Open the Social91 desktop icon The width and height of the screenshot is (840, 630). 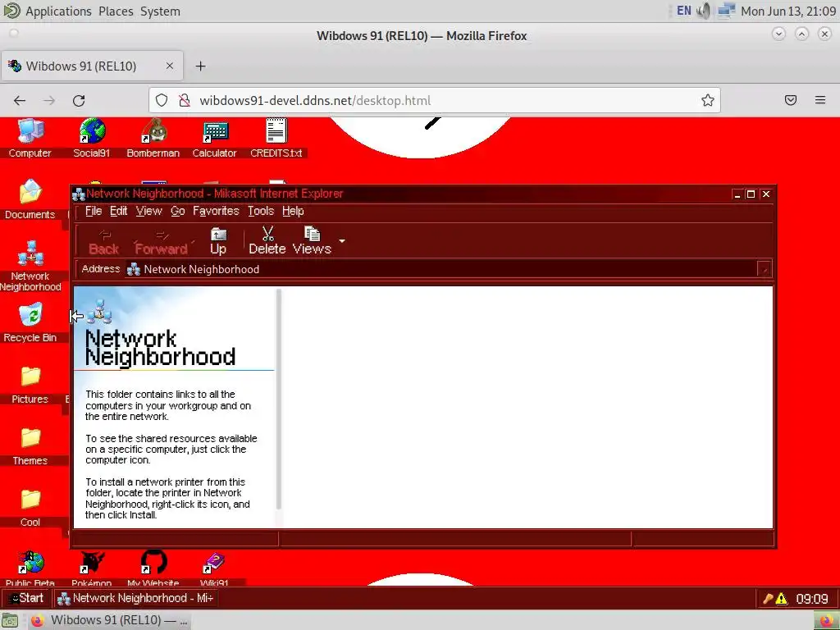pyautogui.click(x=92, y=138)
